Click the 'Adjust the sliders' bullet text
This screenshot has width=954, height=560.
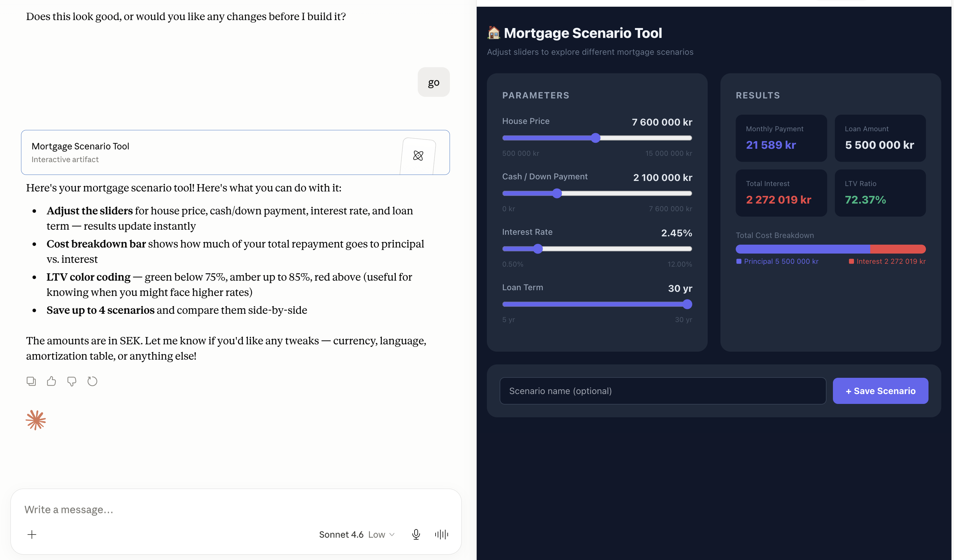pyautogui.click(x=90, y=211)
